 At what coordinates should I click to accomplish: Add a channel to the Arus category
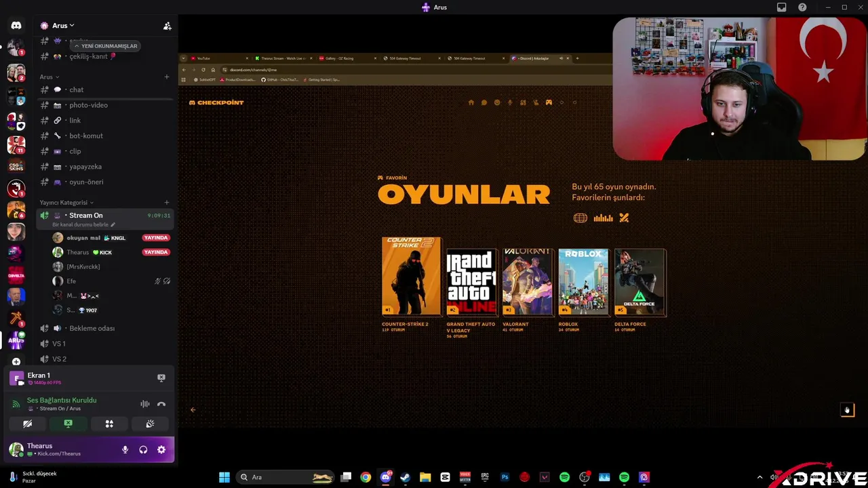167,77
